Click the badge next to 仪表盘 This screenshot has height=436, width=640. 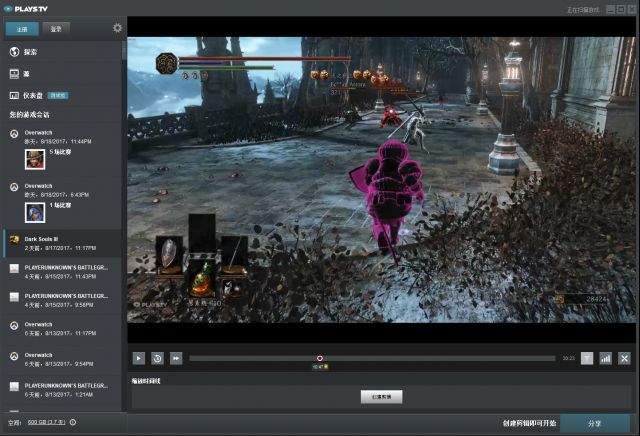click(x=58, y=96)
